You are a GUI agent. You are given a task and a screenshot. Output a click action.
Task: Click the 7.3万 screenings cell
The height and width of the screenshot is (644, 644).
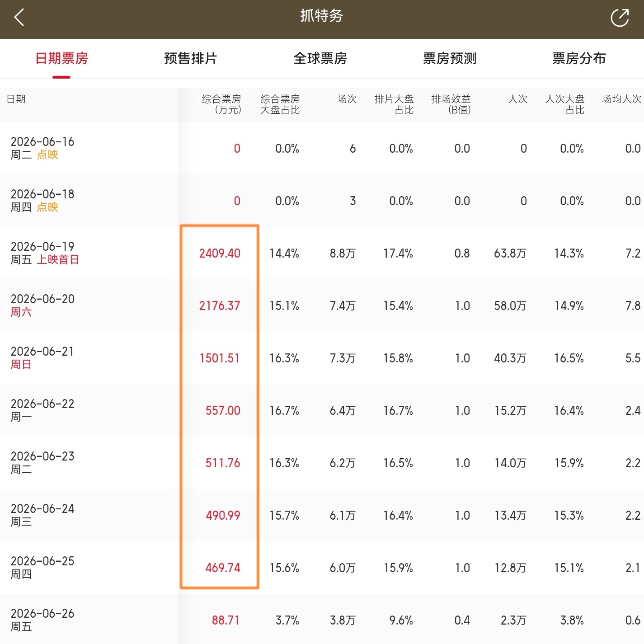343,358
